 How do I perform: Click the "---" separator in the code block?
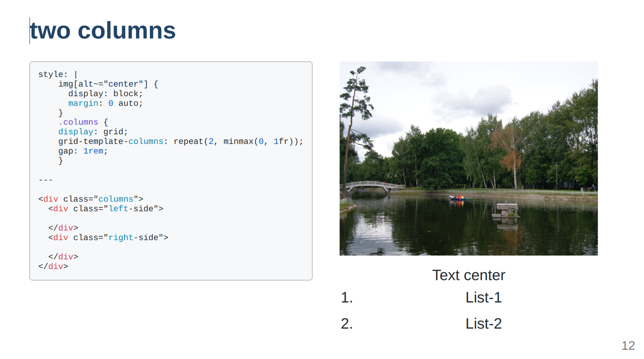(46, 180)
